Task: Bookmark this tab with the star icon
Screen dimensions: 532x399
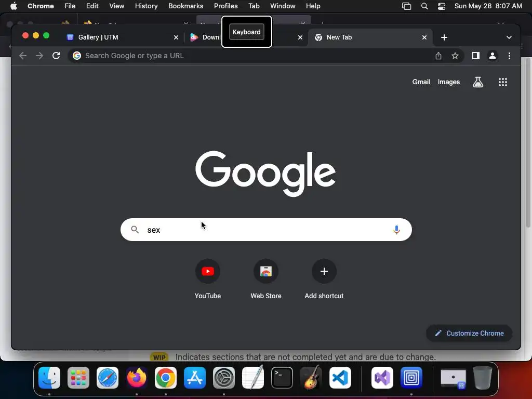Action: [x=455, y=56]
